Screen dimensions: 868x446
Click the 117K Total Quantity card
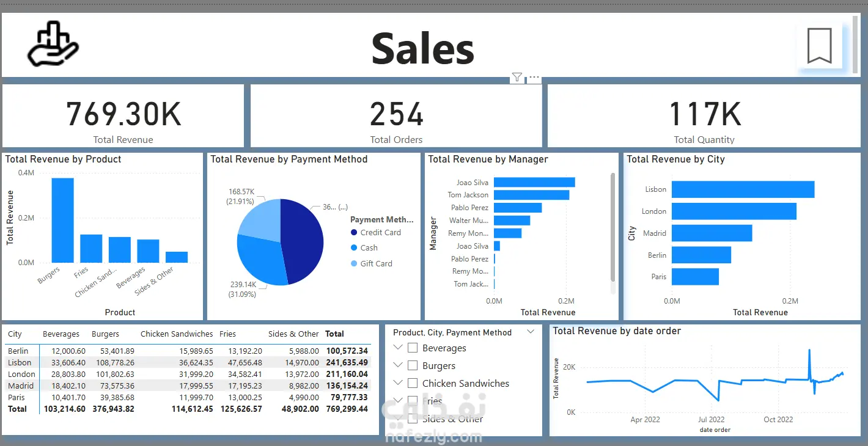pyautogui.click(x=704, y=116)
